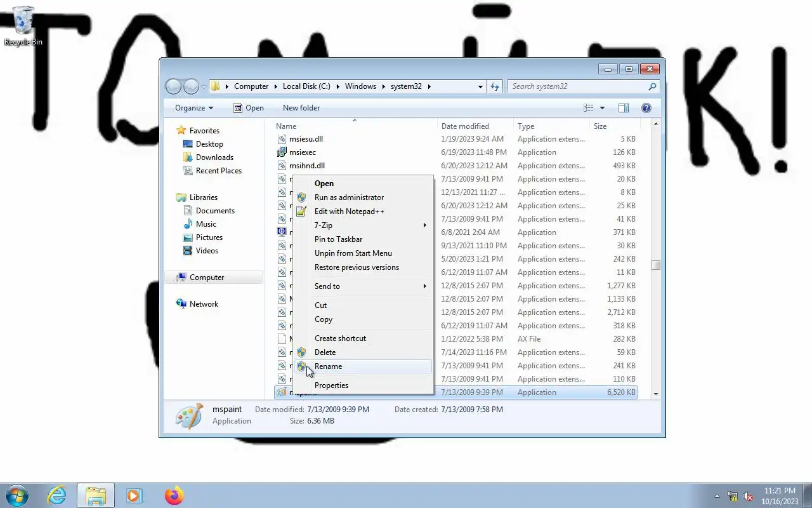The image size is (812, 508).
Task: Click the muted volume tray icon
Action: click(x=748, y=497)
